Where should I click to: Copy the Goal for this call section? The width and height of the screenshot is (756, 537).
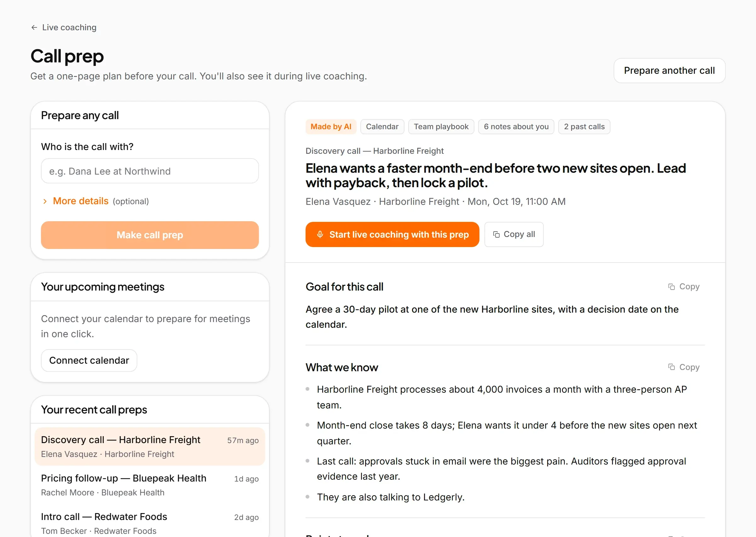(684, 287)
